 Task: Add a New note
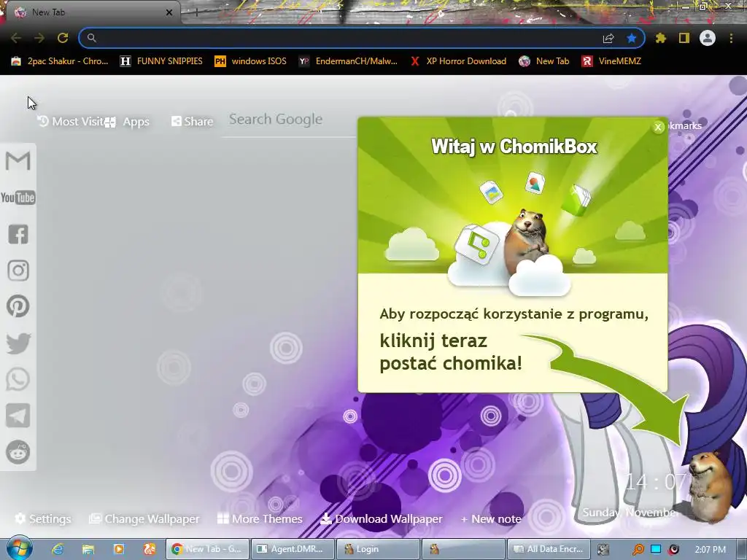491,519
